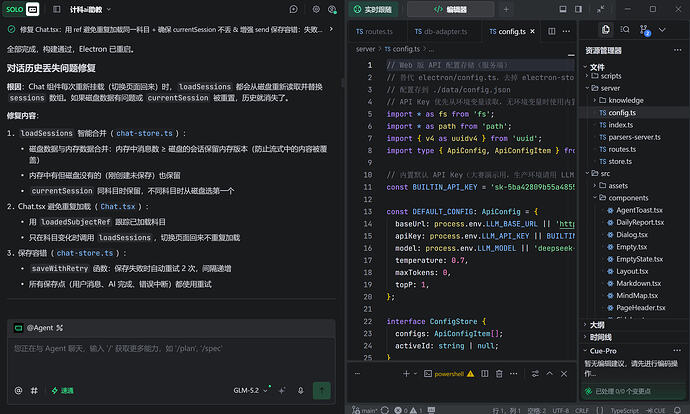
Task: Open settings gear in chat header
Action: pos(316,9)
